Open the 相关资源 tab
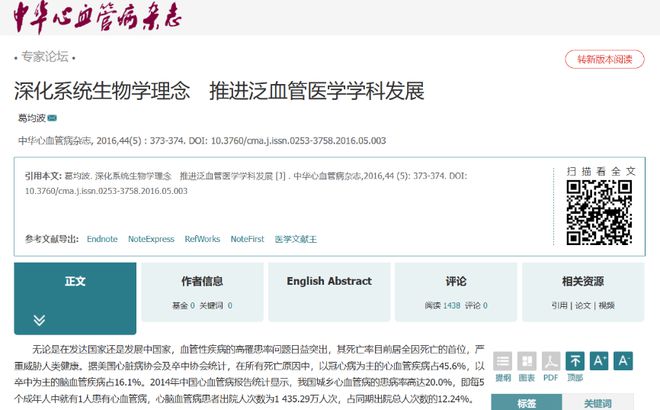This screenshot has height=410, width=660. point(582,281)
